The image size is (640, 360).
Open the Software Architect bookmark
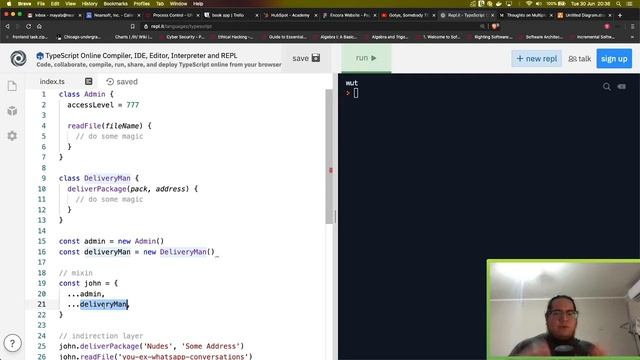[x=540, y=37]
